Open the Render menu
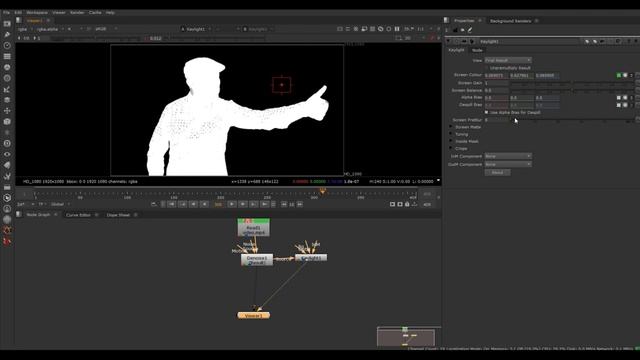Screen dimensions: 640x360 [x=77, y=13]
